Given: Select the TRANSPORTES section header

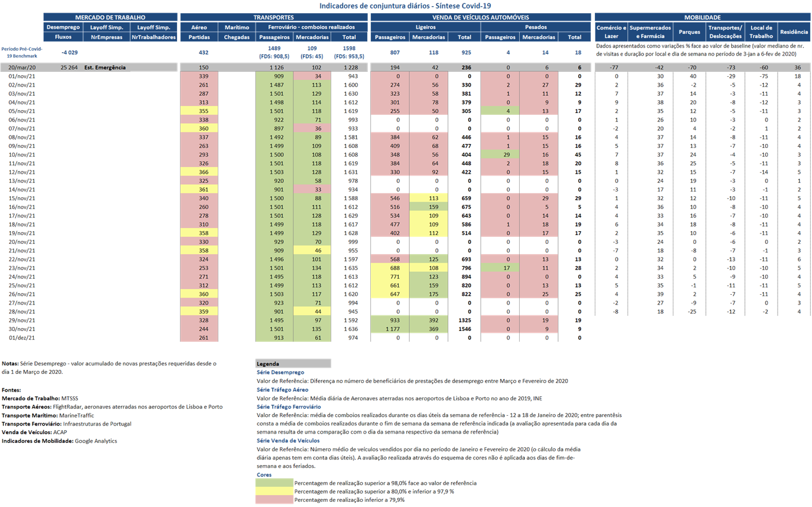Looking at the screenshot, I should (x=273, y=18).
